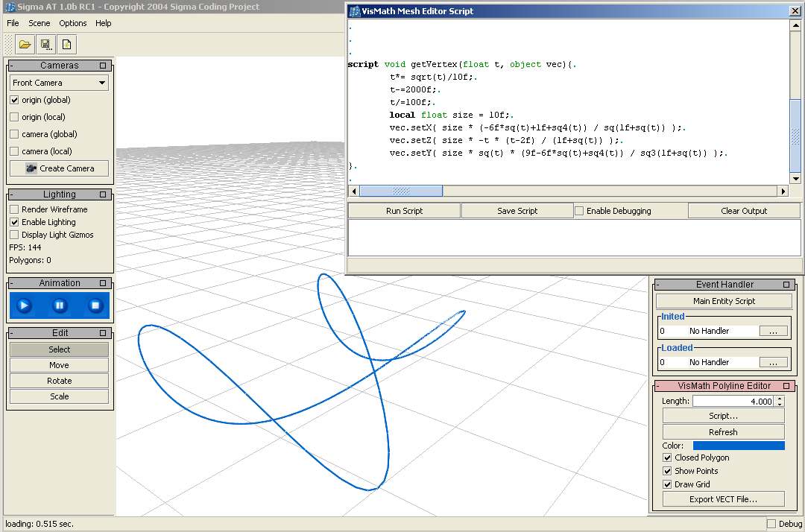Click Run Script button

pyautogui.click(x=404, y=211)
